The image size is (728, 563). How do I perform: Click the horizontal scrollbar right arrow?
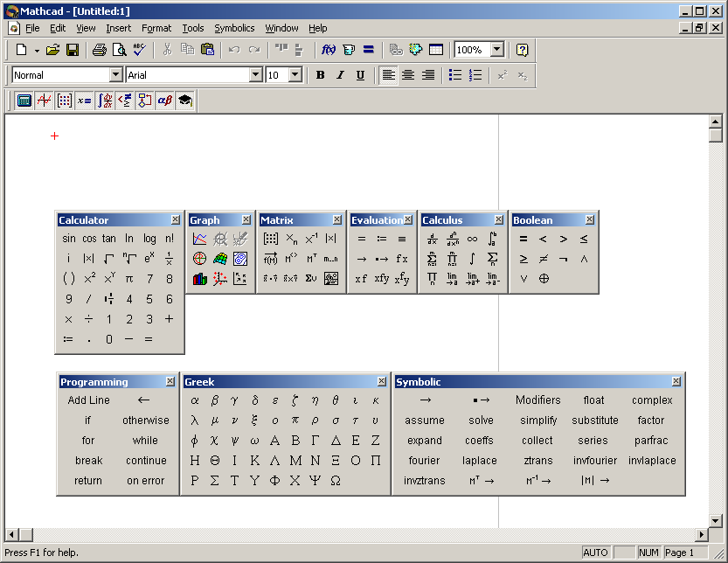pos(702,535)
